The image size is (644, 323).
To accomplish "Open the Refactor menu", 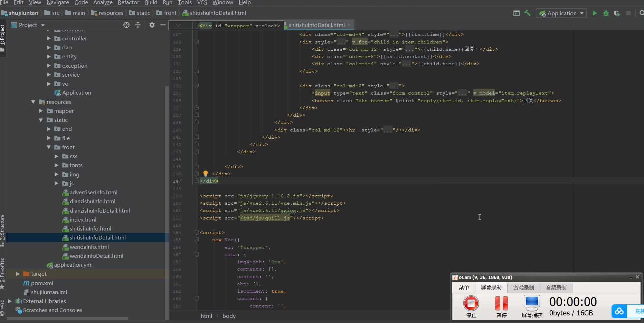I will [x=128, y=3].
